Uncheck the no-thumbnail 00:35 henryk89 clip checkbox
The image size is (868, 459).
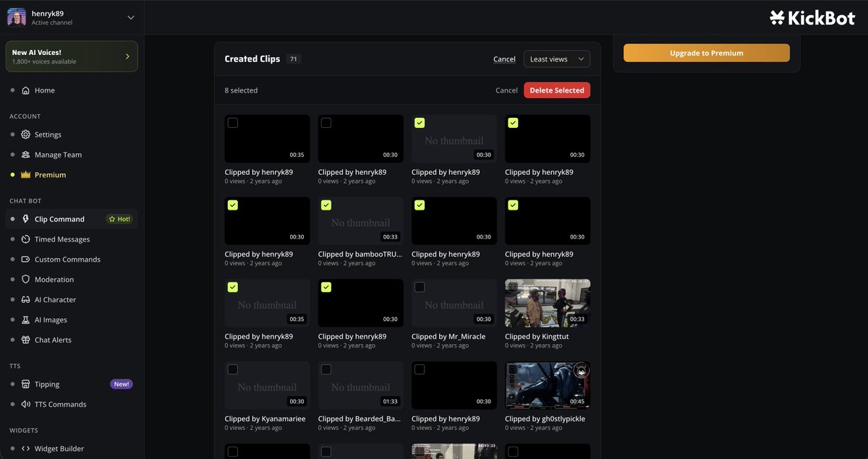coord(233,287)
